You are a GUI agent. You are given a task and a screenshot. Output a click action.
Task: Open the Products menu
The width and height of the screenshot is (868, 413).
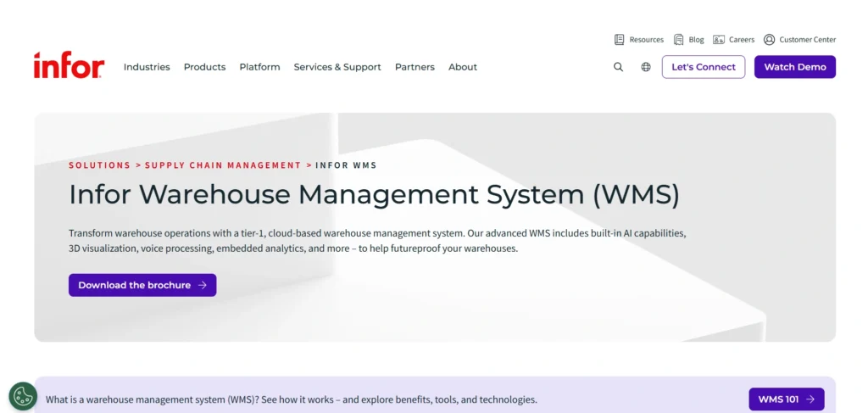[205, 67]
